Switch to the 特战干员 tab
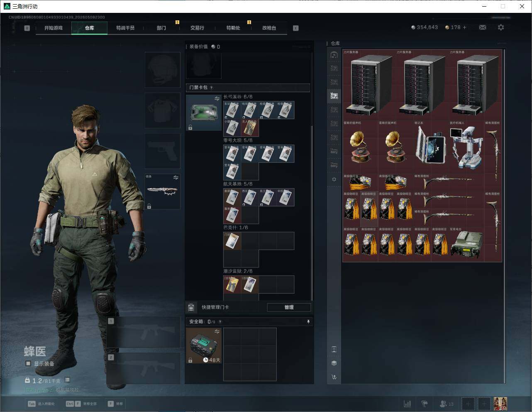 pos(125,28)
